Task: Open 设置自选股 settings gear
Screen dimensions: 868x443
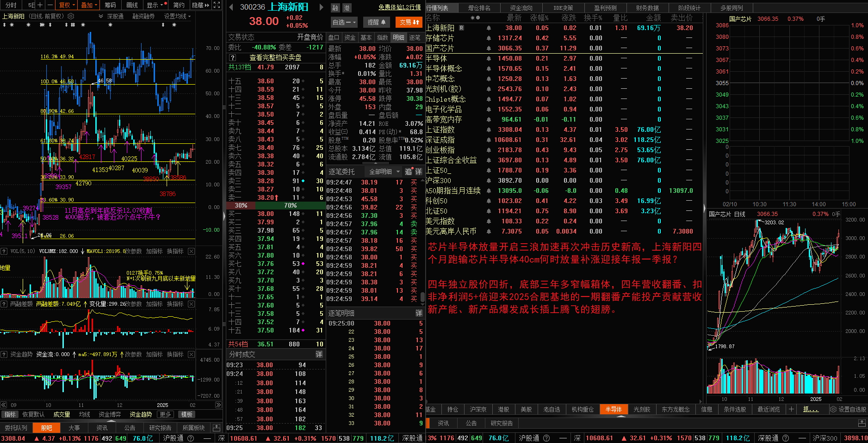Action: 833,409
